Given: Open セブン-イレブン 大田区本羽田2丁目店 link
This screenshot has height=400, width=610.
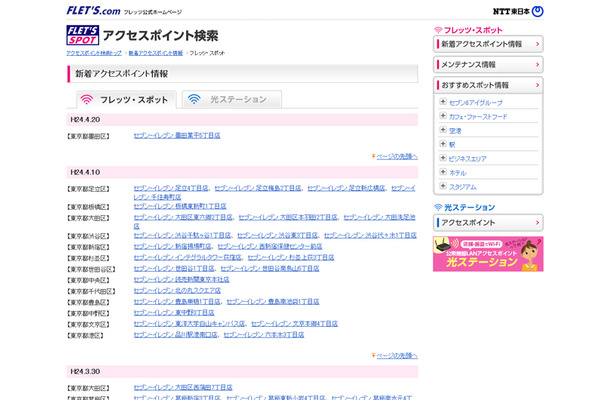Looking at the screenshot, I should point(288,217).
